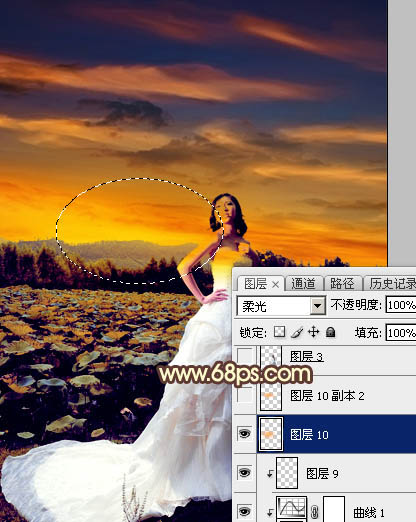The height and width of the screenshot is (522, 416).
Task: Click the lock all padlock icon
Action: (330, 332)
